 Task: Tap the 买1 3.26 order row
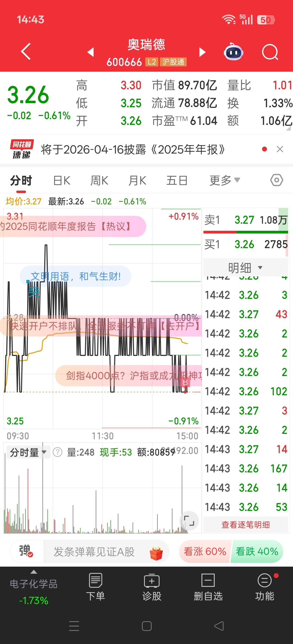[x=246, y=244]
